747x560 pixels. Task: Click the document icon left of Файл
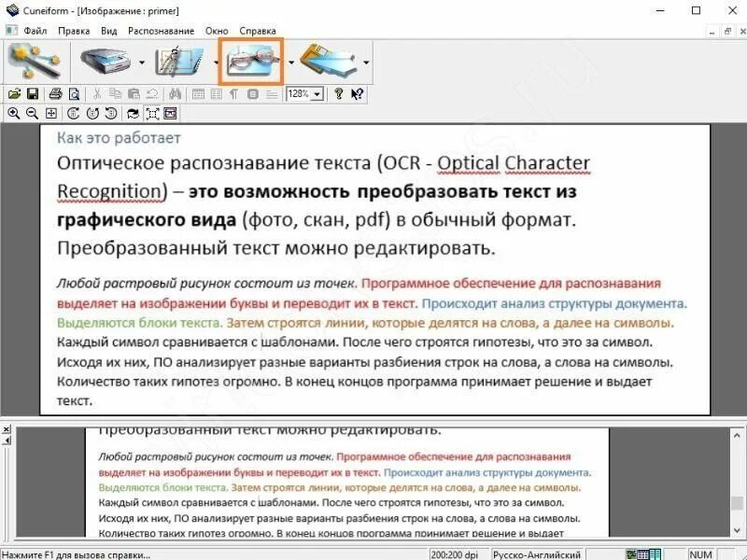[11, 31]
